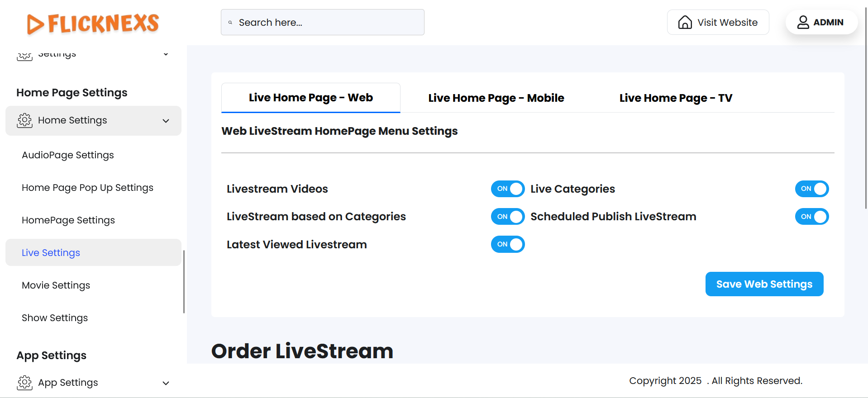Disable the Live Categories switch
This screenshot has width=868, height=398.
click(811, 189)
